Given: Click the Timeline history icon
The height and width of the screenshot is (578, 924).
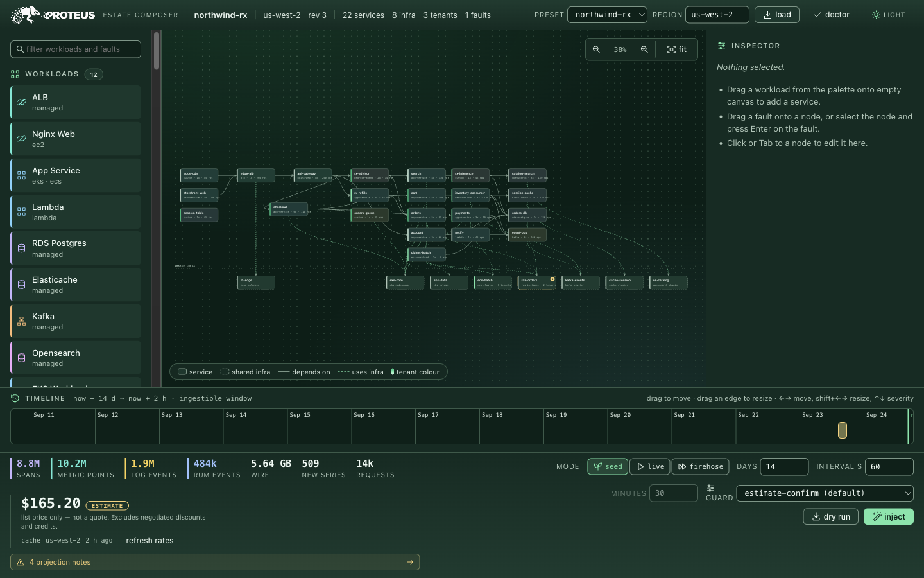Looking at the screenshot, I should [x=15, y=398].
